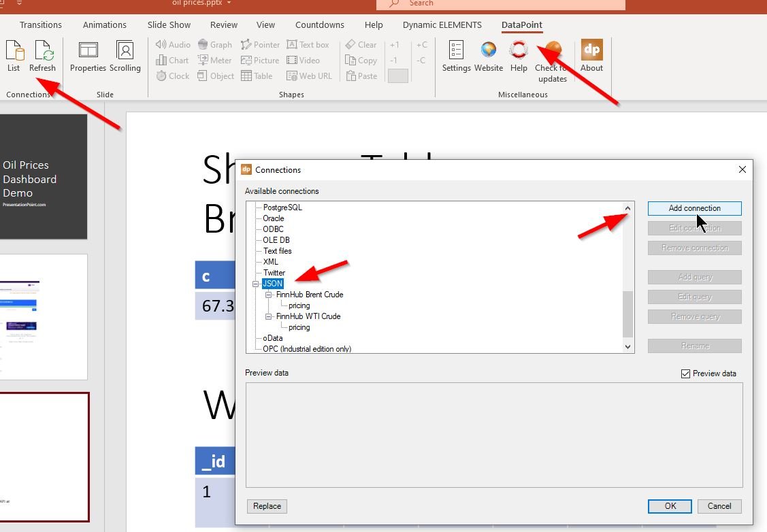The height and width of the screenshot is (532, 767).
Task: Click the Website globe icon
Action: [489, 56]
